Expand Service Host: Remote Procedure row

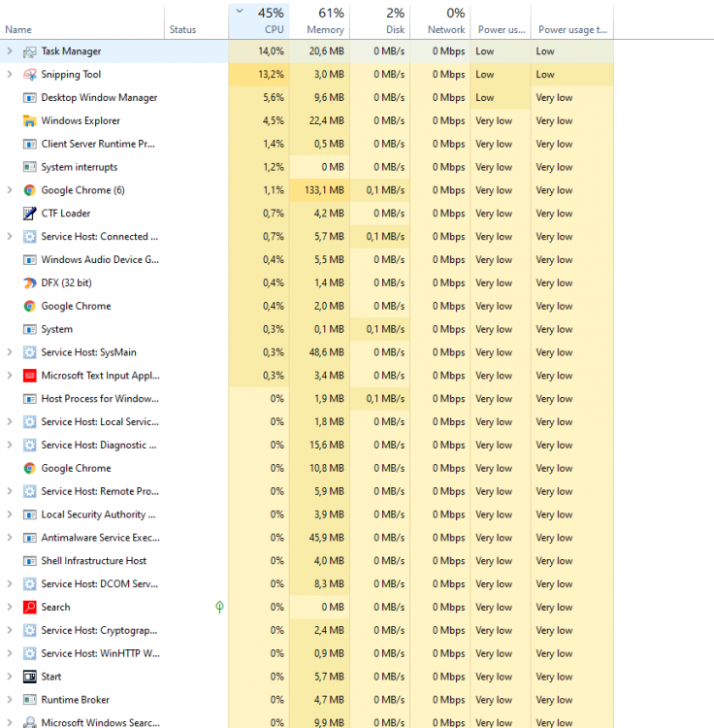click(x=10, y=491)
